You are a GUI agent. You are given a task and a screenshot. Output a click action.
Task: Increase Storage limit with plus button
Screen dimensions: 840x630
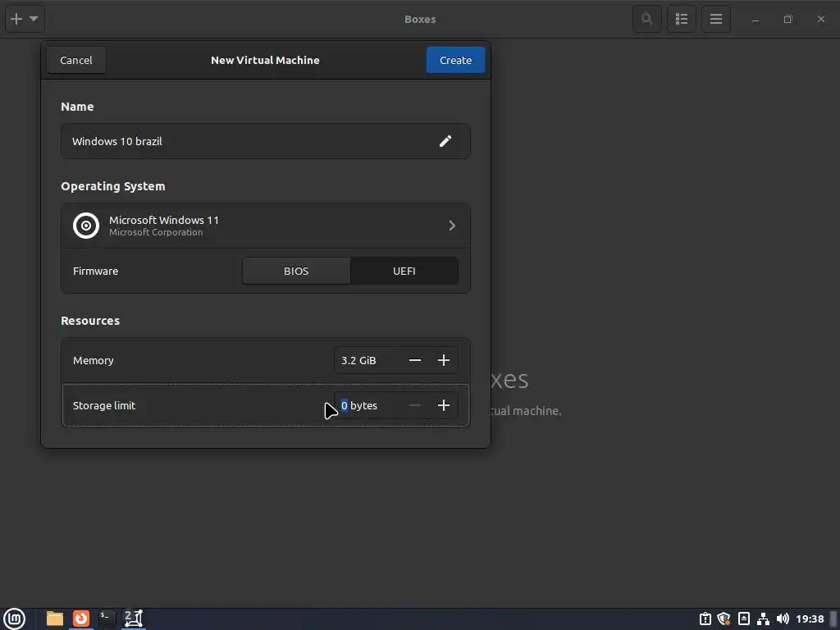click(444, 405)
